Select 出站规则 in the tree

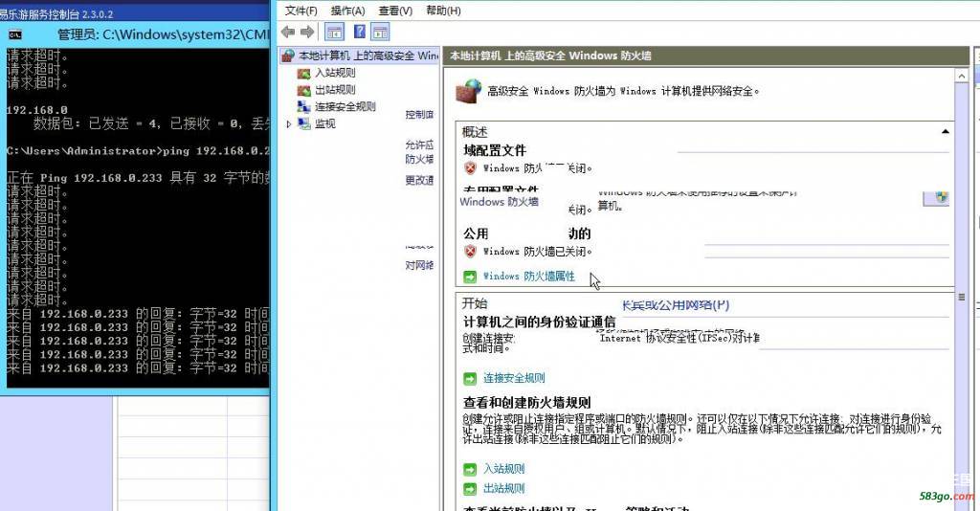click(335, 90)
